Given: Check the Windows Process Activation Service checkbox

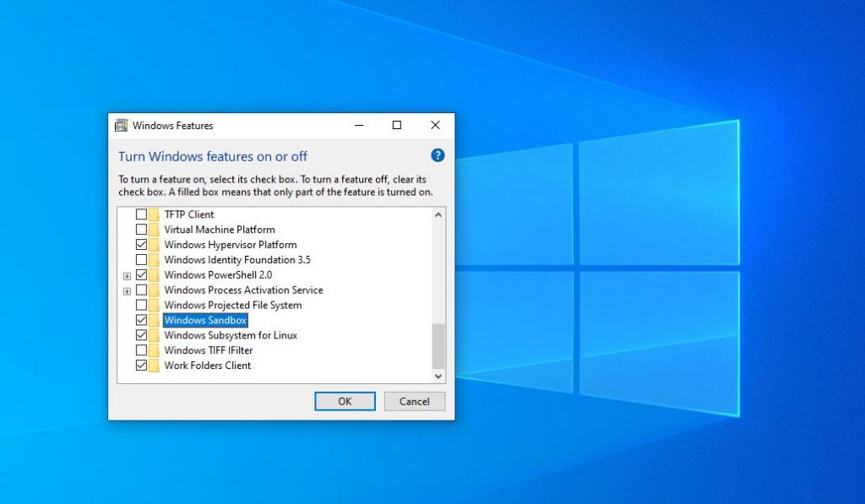Looking at the screenshot, I should 141,290.
